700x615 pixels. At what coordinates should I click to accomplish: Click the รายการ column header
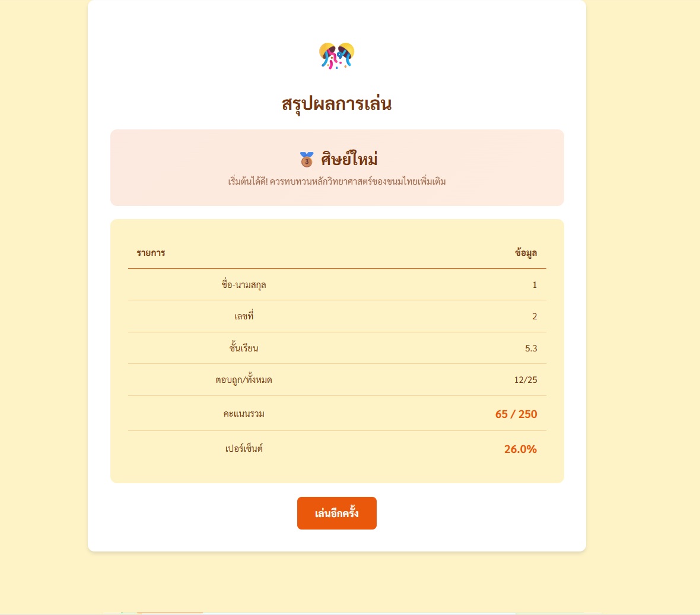[151, 253]
